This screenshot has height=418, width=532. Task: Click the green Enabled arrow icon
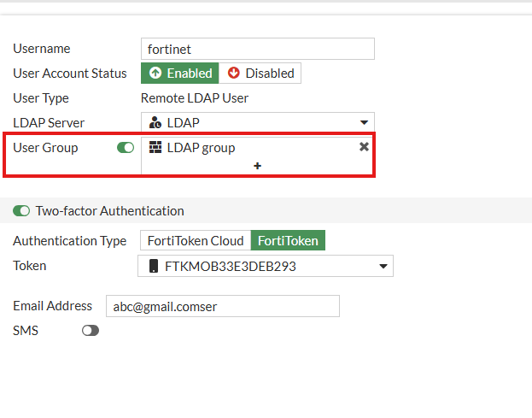(x=156, y=74)
